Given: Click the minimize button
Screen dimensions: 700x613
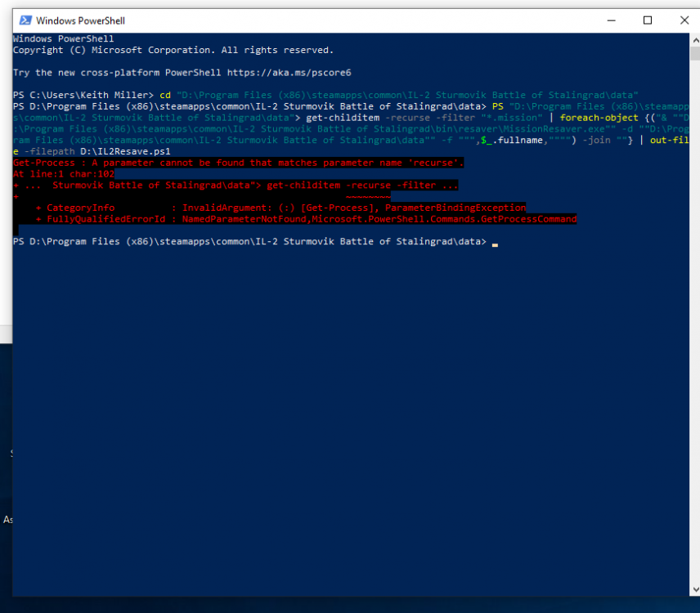Looking at the screenshot, I should tap(611, 20).
